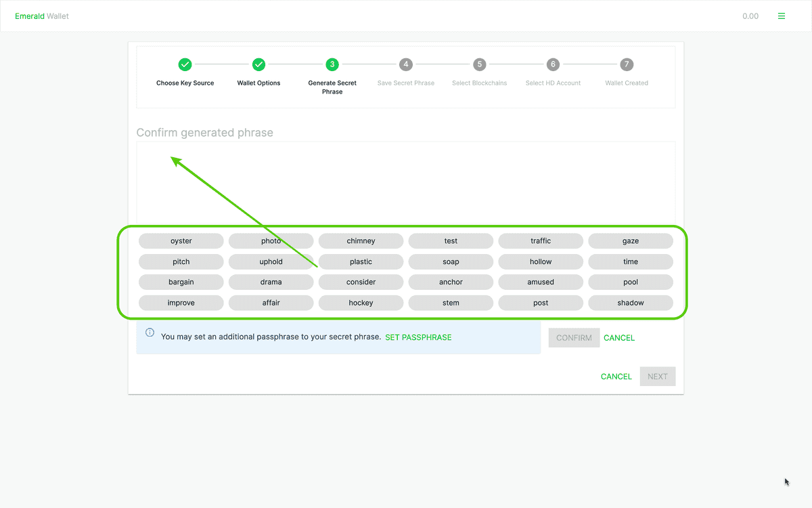Open the hamburger menu icon

coord(782,16)
